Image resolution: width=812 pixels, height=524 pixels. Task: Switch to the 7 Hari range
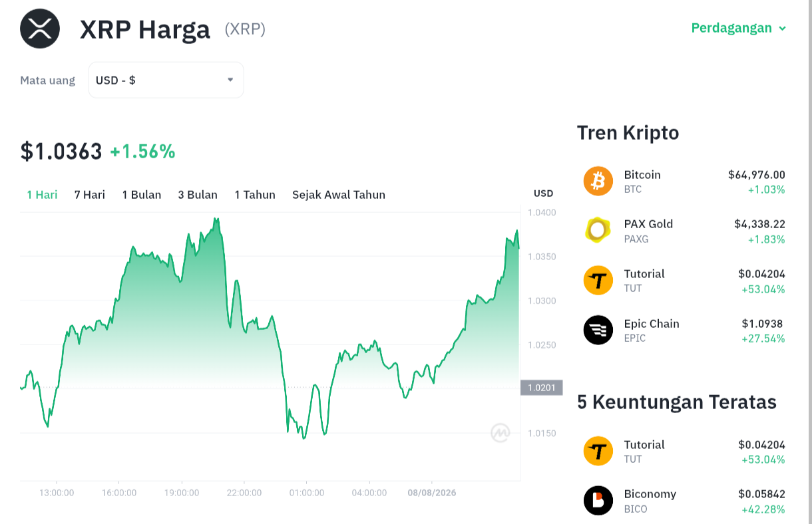[90, 195]
